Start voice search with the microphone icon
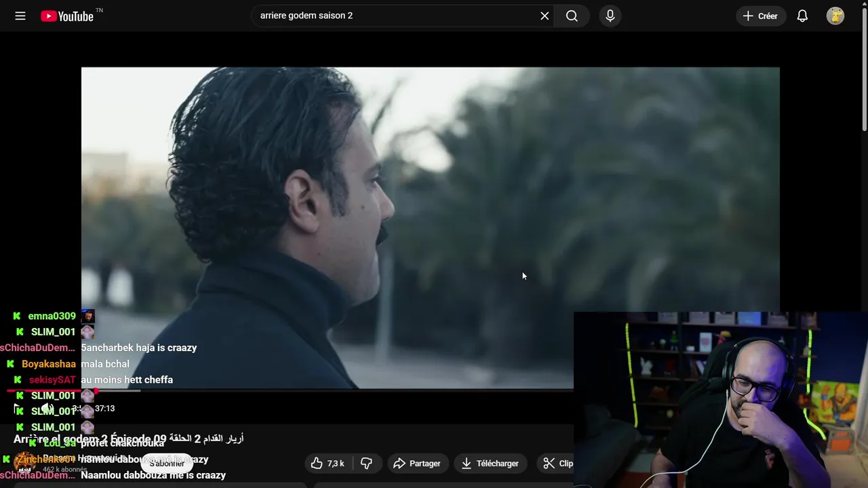868x488 pixels. 610,16
